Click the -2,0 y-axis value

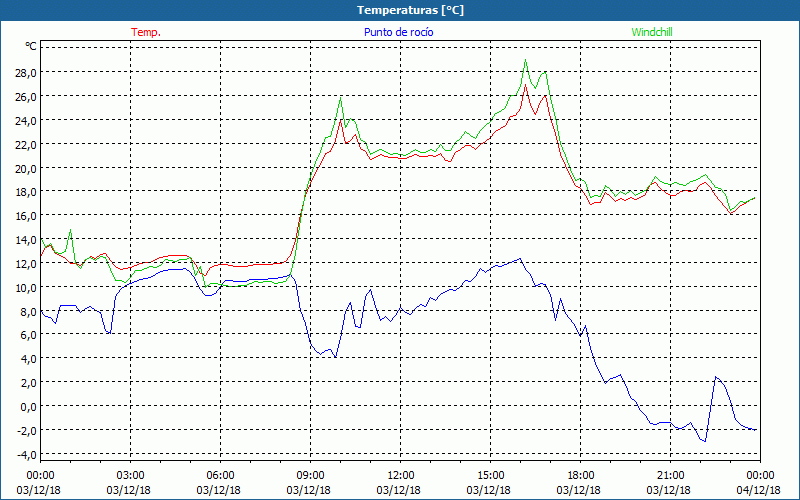[x=26, y=431]
